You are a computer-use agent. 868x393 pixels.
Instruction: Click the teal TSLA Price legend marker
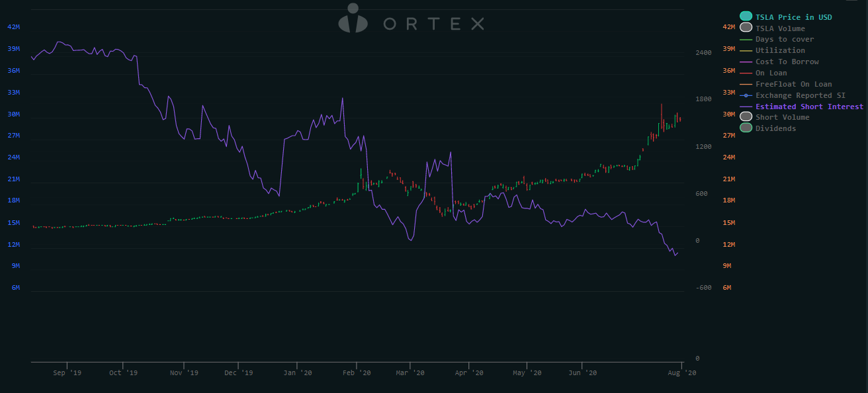pyautogui.click(x=746, y=17)
